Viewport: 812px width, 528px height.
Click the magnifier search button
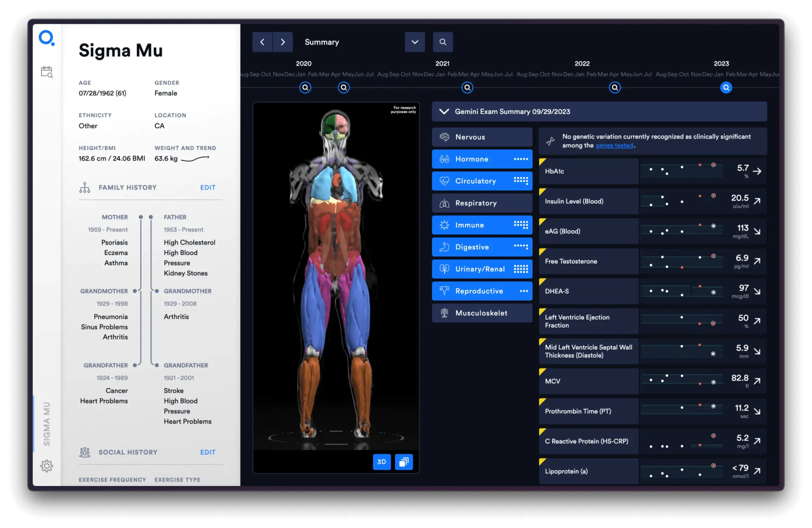(x=443, y=42)
